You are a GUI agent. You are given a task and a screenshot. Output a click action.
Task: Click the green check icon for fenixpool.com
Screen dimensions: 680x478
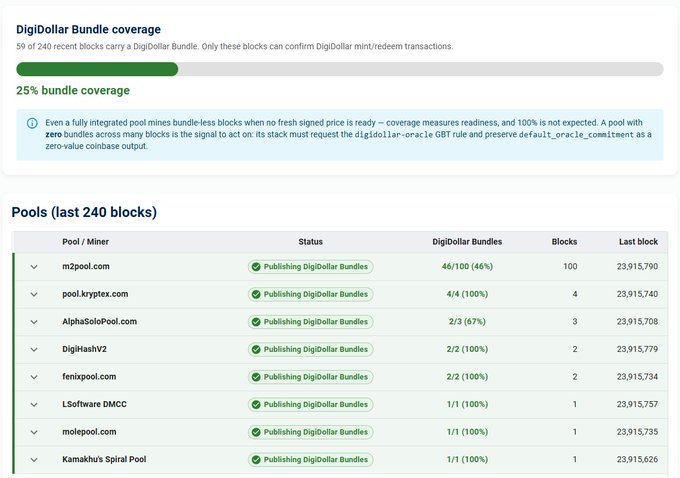[256, 377]
